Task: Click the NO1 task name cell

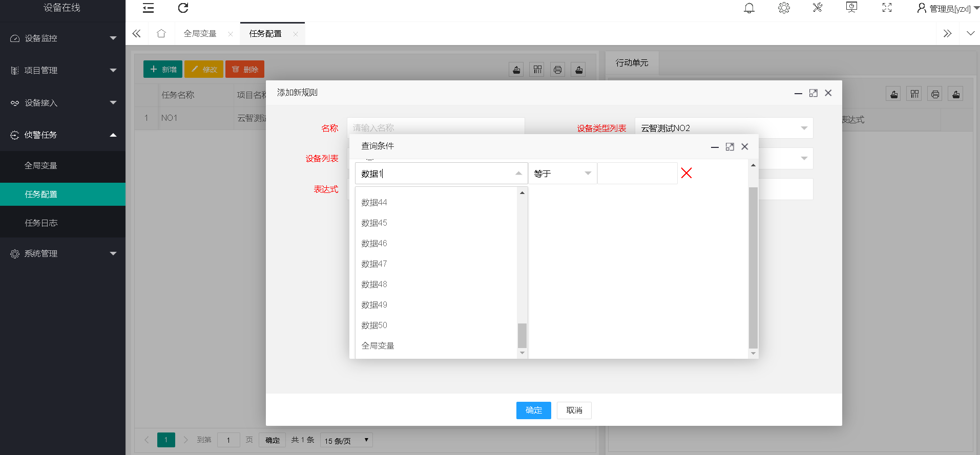Action: point(195,118)
